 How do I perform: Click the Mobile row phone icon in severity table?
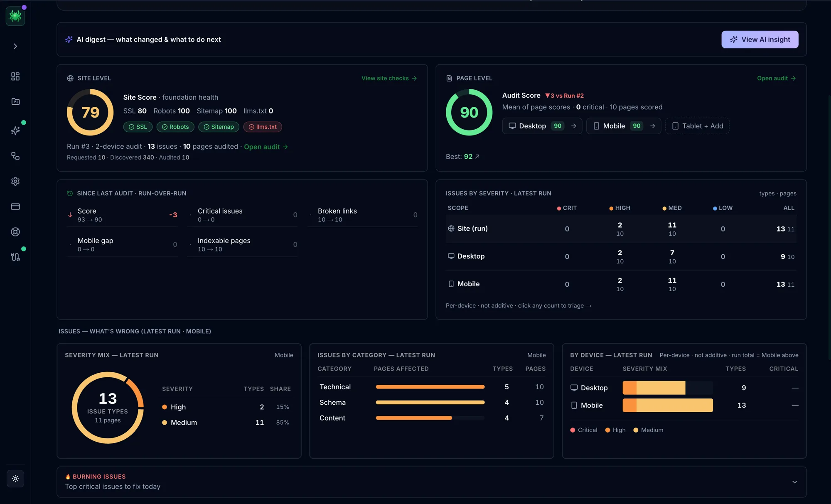(x=451, y=284)
